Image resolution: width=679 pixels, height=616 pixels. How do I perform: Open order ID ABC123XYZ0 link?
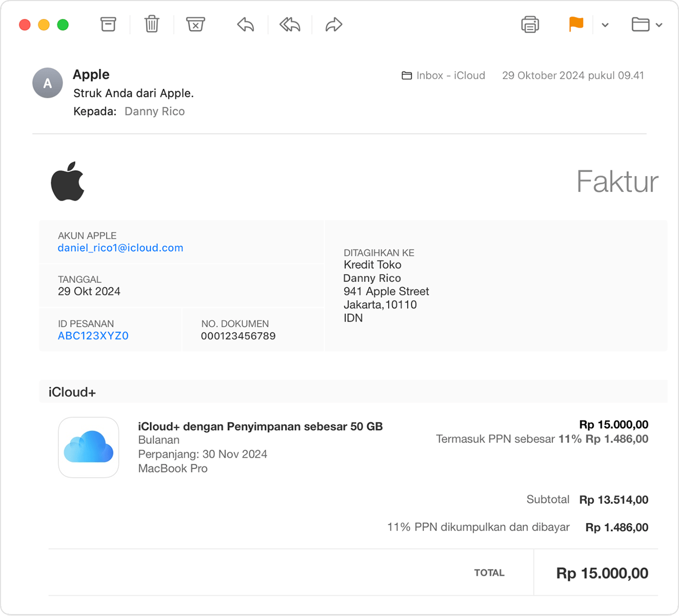[93, 336]
